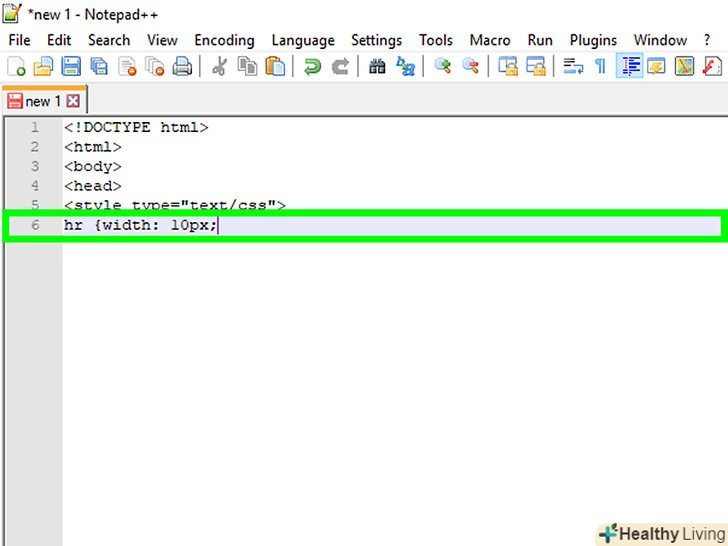Click line number 1 in the margin
The image size is (728, 546).
(35, 127)
